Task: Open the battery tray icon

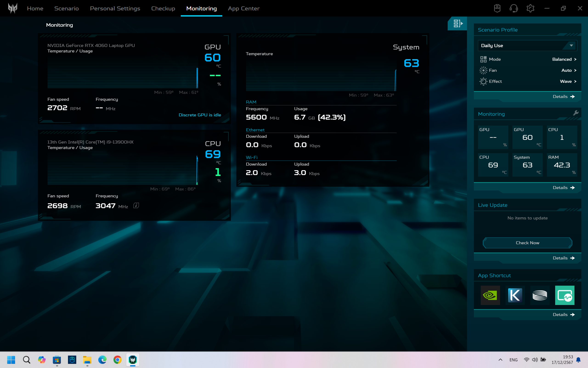Action: click(543, 360)
